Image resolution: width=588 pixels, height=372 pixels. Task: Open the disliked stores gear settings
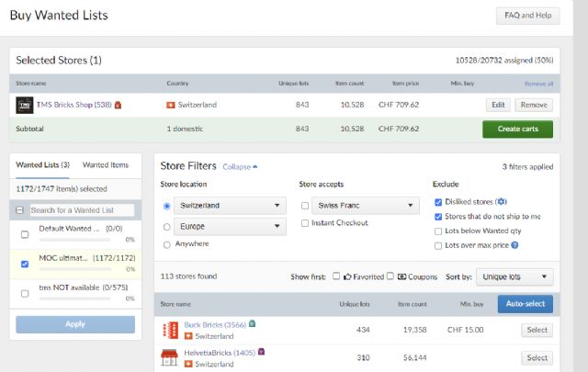tap(500, 201)
